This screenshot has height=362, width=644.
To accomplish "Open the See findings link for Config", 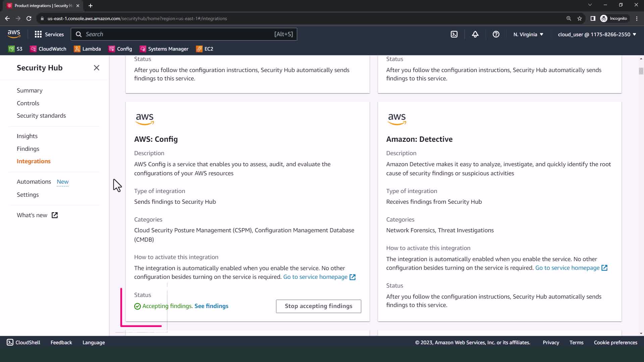I will coord(211,306).
